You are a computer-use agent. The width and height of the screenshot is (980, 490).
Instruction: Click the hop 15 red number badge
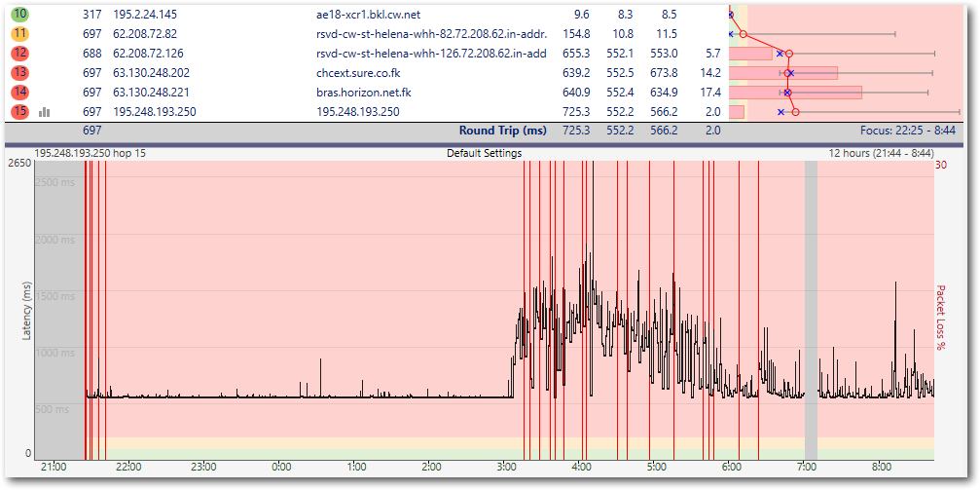20,112
